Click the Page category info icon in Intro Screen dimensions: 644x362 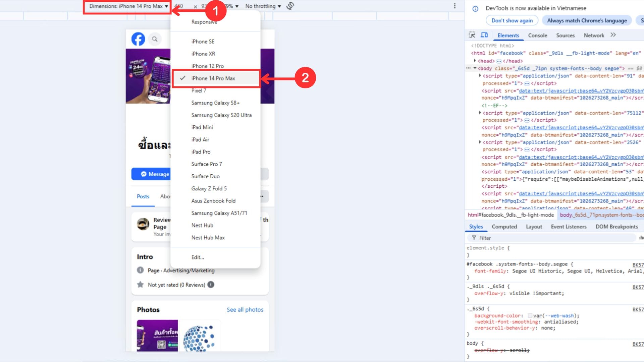(140, 270)
